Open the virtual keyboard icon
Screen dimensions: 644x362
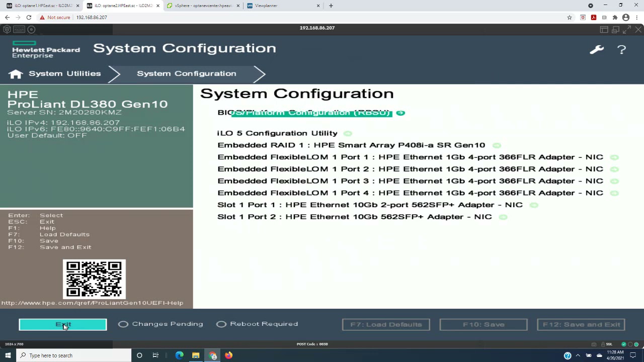pyautogui.click(x=19, y=30)
